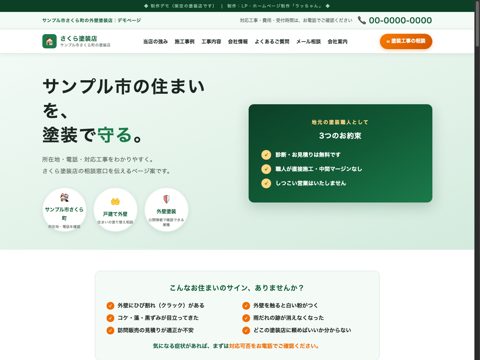Click the 外壁塗装 round badge label
Viewport: 480px width, 360px height.
166,211
